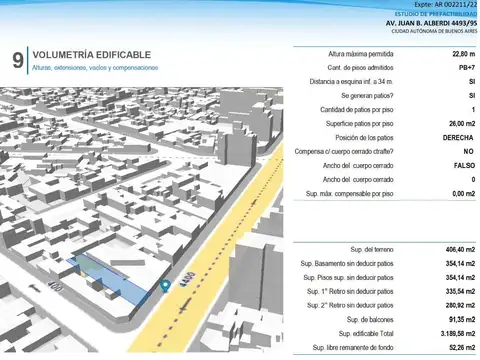Select the value 335,54 m2
Viewport: 480px width, 360px height.
[460, 292]
